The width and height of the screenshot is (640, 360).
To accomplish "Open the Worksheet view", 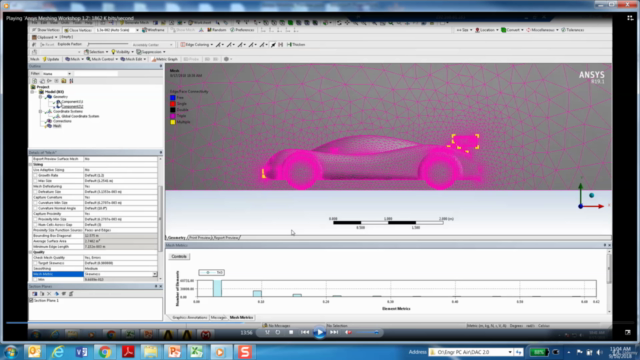I will click(200, 23).
